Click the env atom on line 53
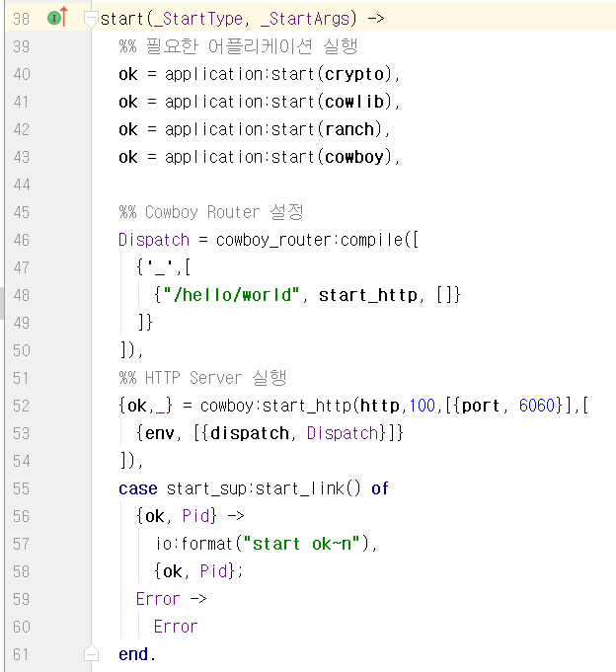The width and height of the screenshot is (616, 672). click(160, 434)
